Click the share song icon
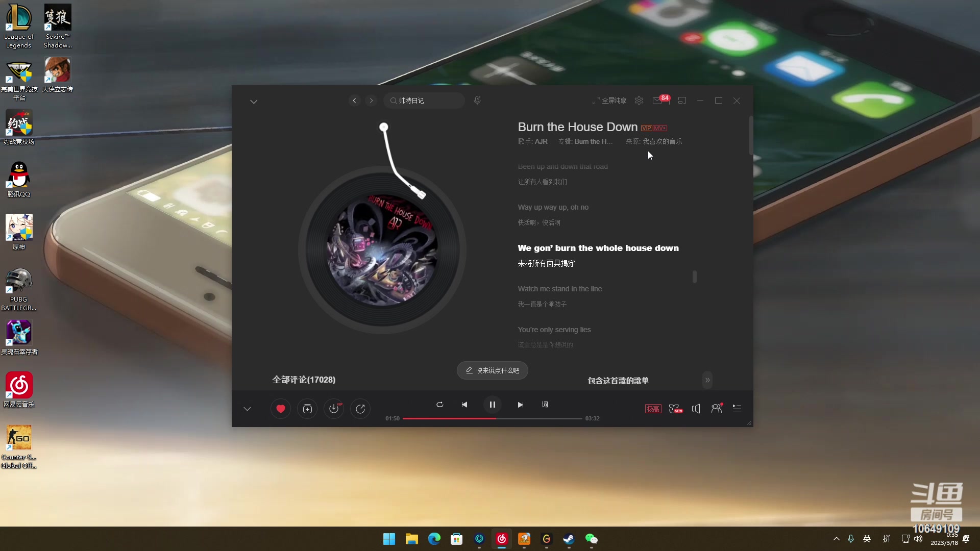The width and height of the screenshot is (980, 551). [x=360, y=409]
